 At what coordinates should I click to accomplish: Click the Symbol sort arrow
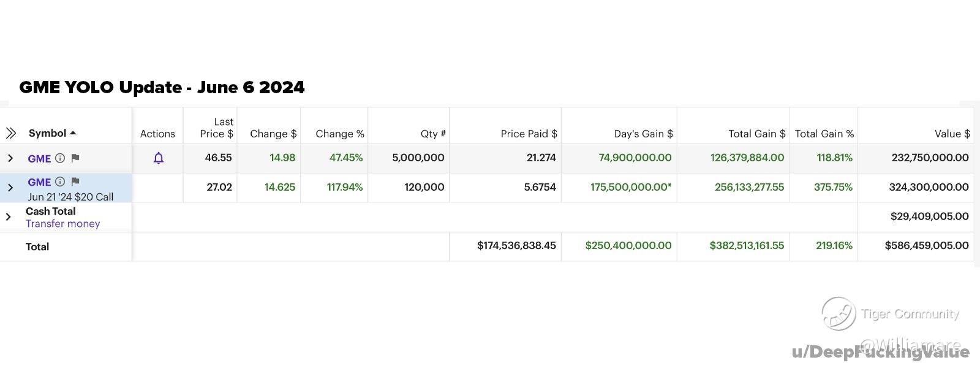click(73, 133)
